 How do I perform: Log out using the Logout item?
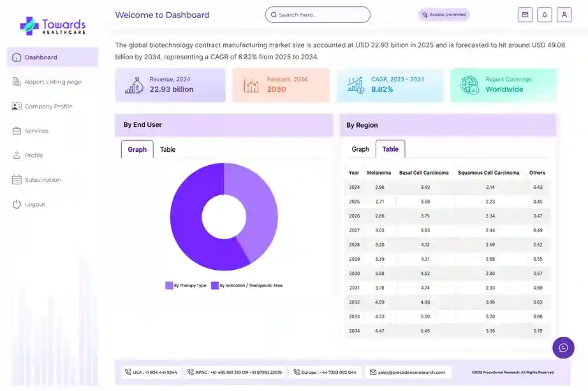point(35,205)
